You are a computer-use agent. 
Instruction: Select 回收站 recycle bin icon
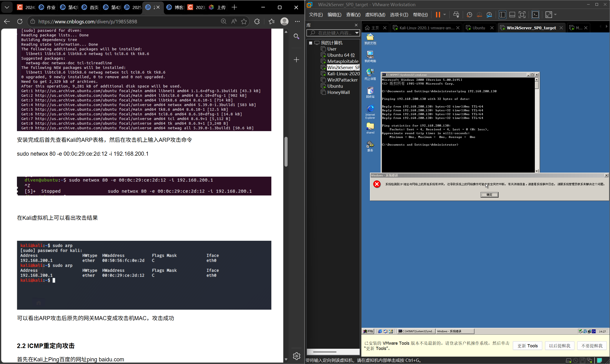pyautogui.click(x=370, y=92)
